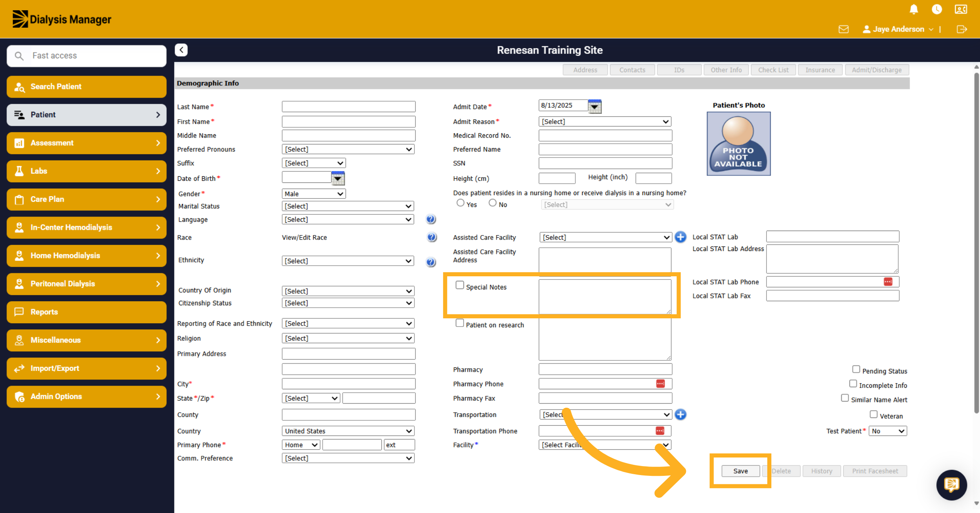Open the notifications bell icon

[x=914, y=9]
